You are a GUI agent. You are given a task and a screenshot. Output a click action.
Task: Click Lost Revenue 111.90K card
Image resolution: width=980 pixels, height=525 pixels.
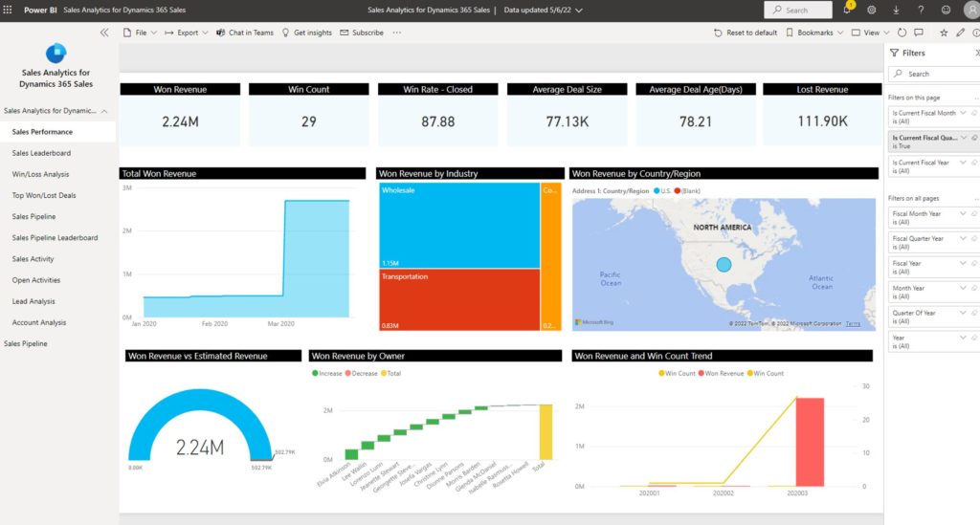822,115
